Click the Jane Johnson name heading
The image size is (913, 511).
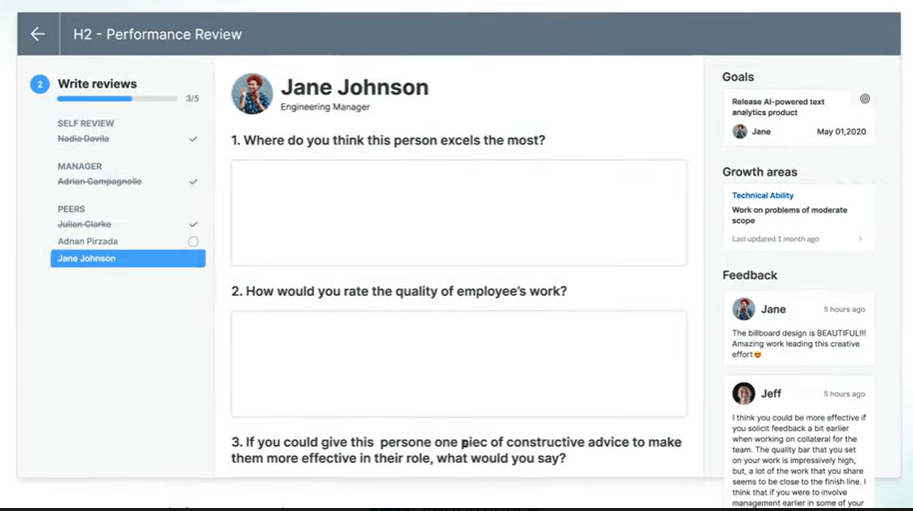point(355,87)
